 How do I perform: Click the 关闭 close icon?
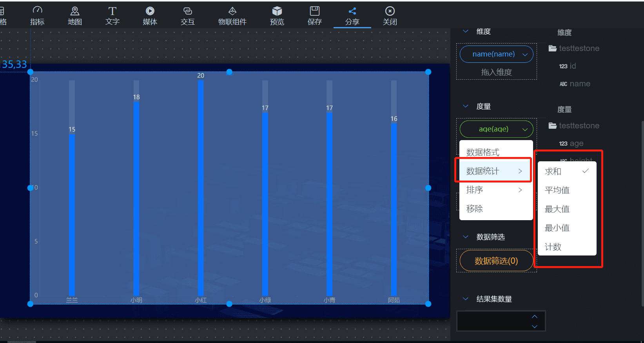click(390, 11)
